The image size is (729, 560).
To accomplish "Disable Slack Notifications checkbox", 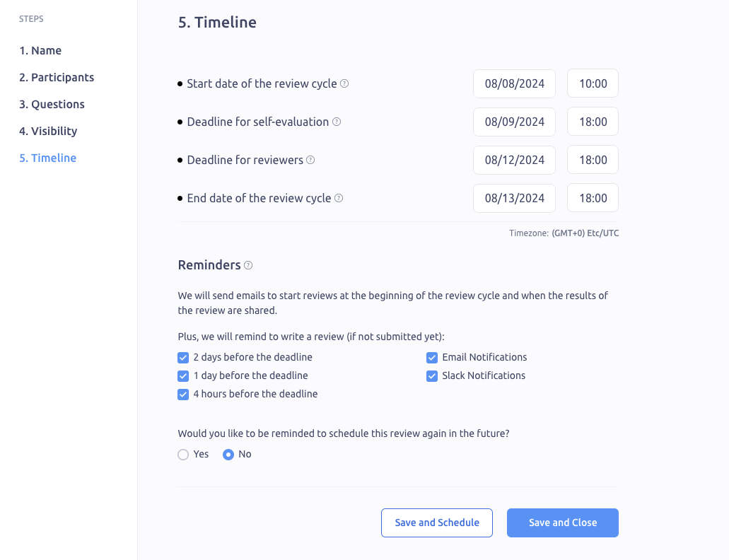I will (x=432, y=376).
